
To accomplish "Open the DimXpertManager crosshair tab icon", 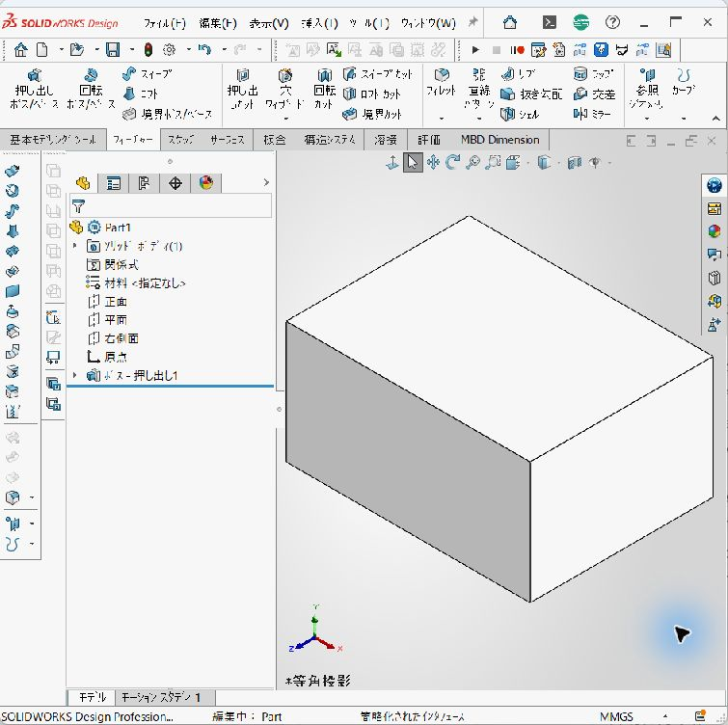I will click(175, 183).
